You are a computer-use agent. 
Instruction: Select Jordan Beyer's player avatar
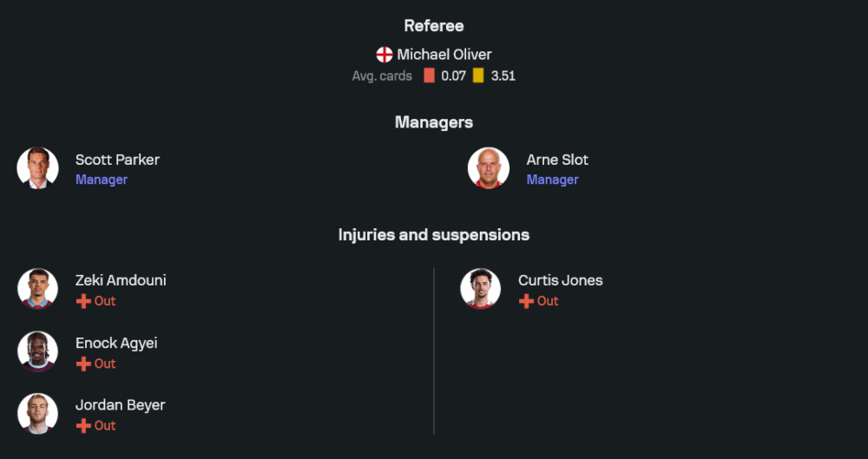pos(38,413)
